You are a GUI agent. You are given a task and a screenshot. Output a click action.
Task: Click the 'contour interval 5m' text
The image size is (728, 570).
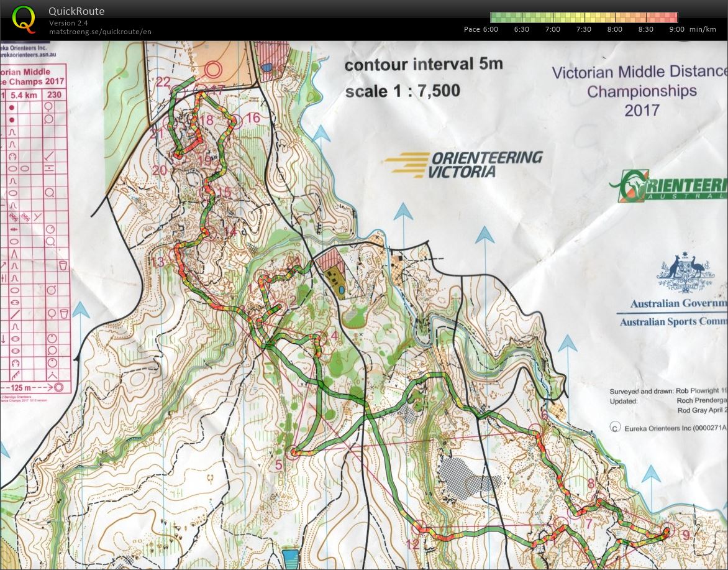424,65
